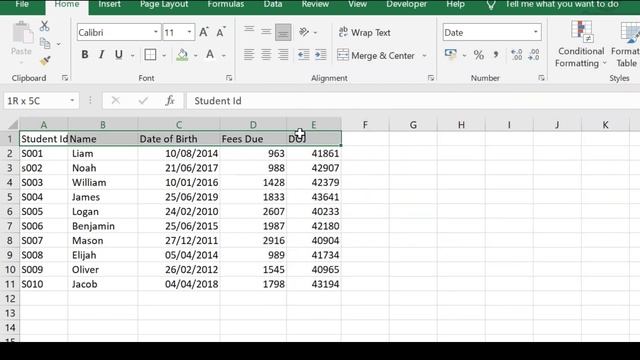Open the Clipboard pane launcher
The height and width of the screenshot is (360, 640).
tap(65, 78)
